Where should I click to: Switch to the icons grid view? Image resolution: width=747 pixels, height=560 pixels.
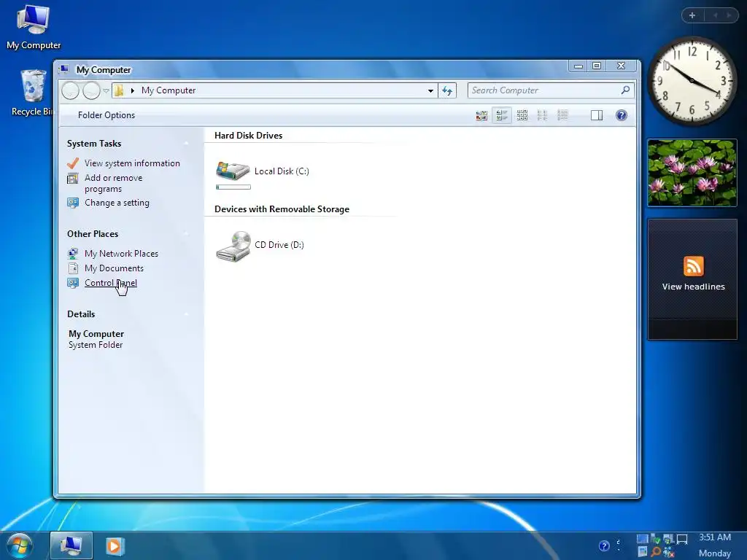[522, 115]
